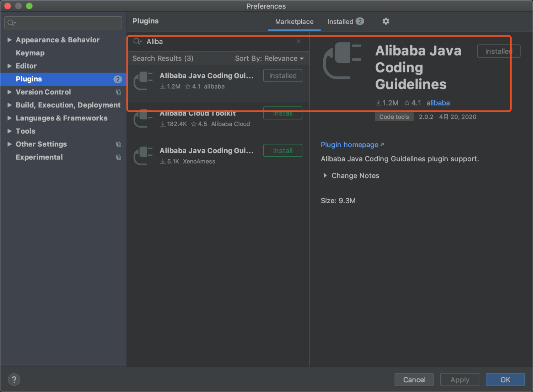Open the Sort By Relevance dropdown
This screenshot has width=533, height=392.
(x=269, y=58)
